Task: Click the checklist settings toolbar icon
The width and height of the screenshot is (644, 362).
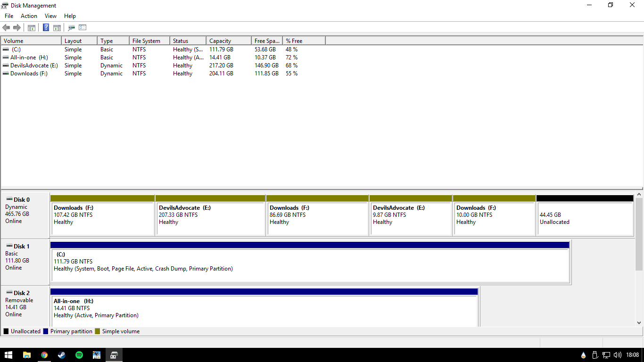Action: point(83,28)
